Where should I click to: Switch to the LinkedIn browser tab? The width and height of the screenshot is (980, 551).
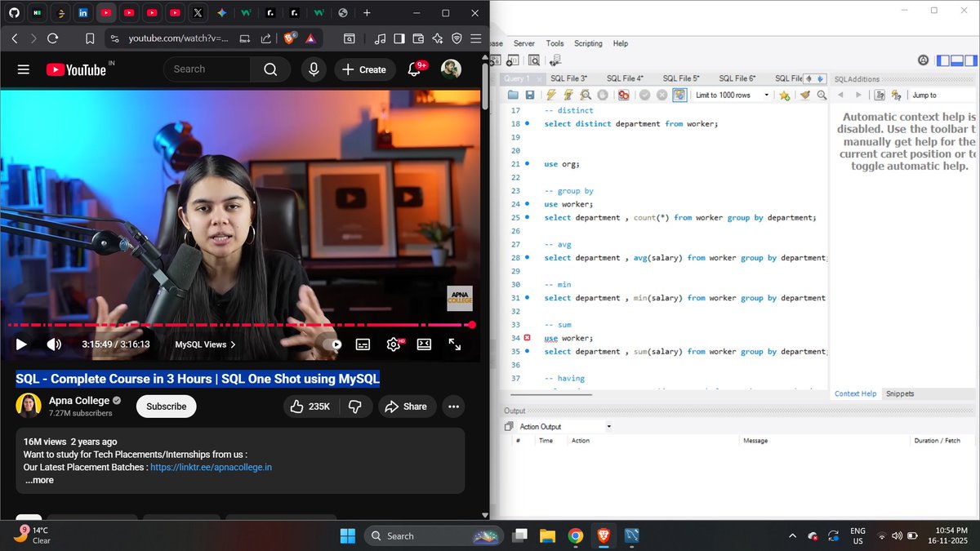82,13
